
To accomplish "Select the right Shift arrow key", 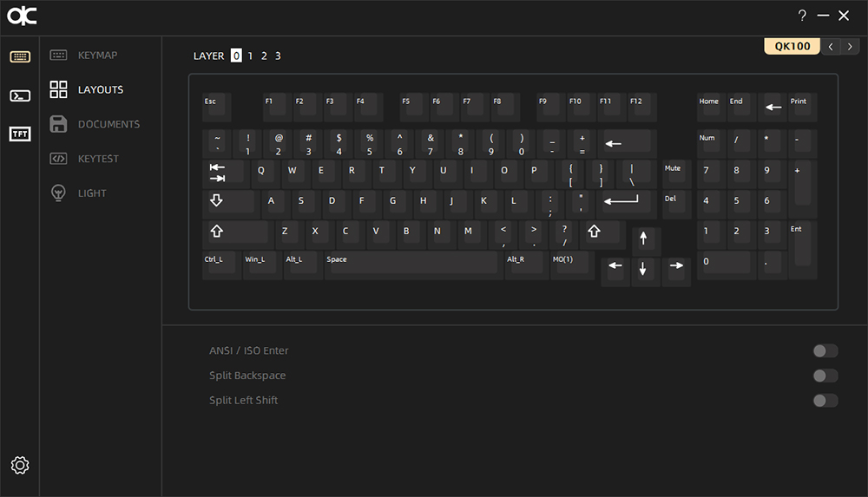I will tap(605, 233).
